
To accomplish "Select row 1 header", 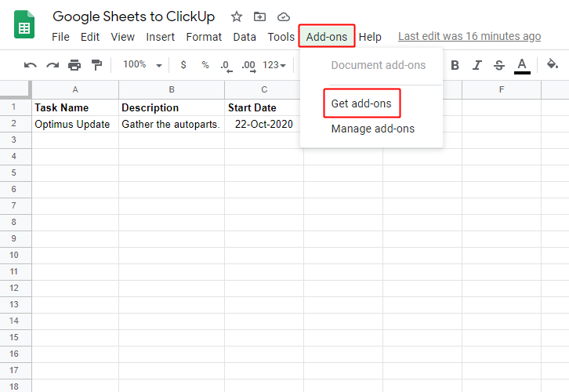I will 16,107.
